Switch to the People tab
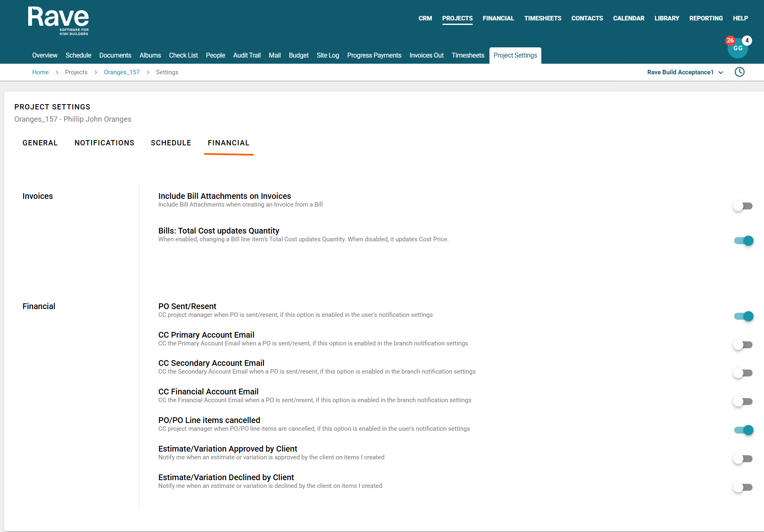764x532 pixels. [x=215, y=56]
